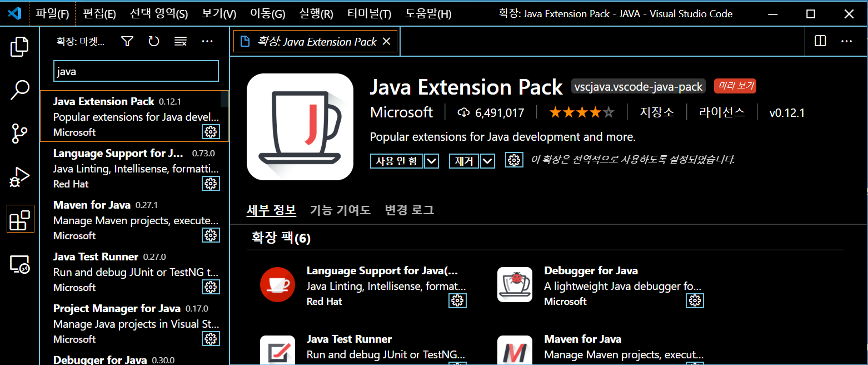Click Debugger for Java ladybug icon
This screenshot has width=868, height=365.
(x=515, y=285)
